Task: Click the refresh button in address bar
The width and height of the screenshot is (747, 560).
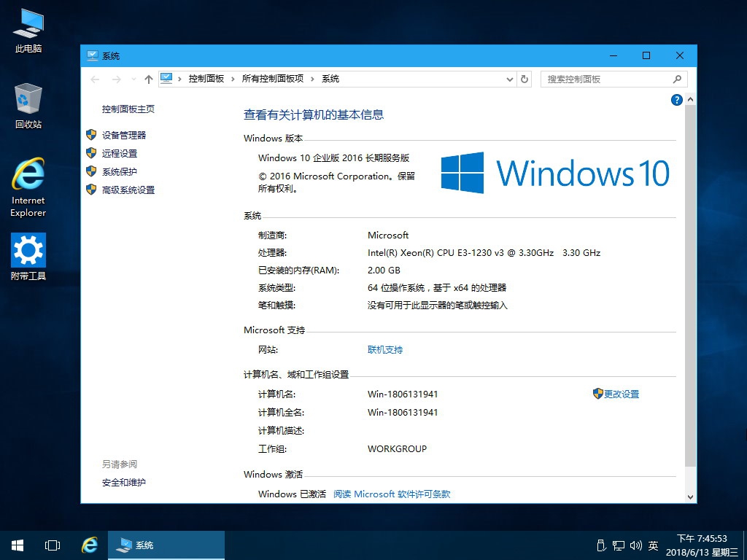Action: (x=525, y=79)
